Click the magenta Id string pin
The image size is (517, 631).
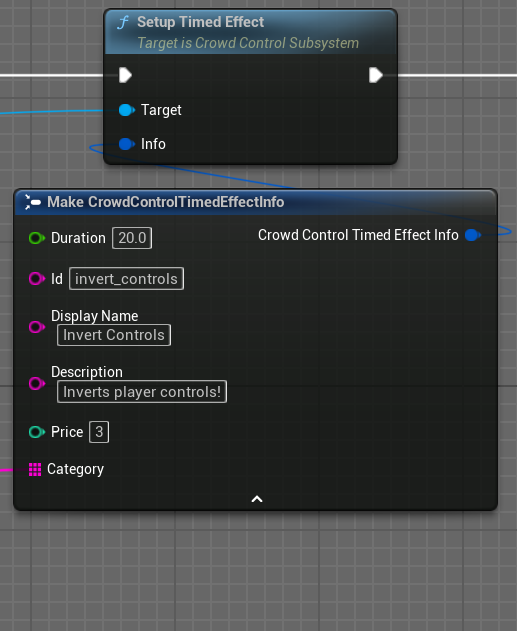point(37,278)
